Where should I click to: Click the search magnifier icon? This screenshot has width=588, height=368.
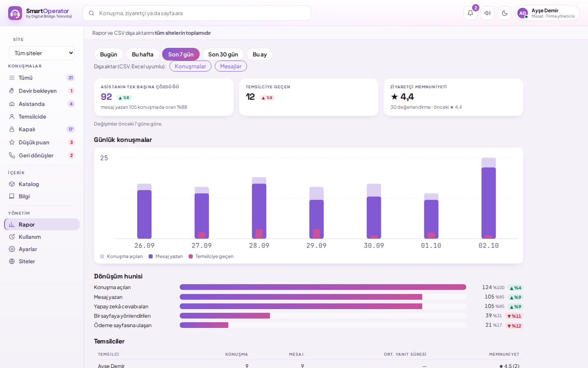[91, 13]
